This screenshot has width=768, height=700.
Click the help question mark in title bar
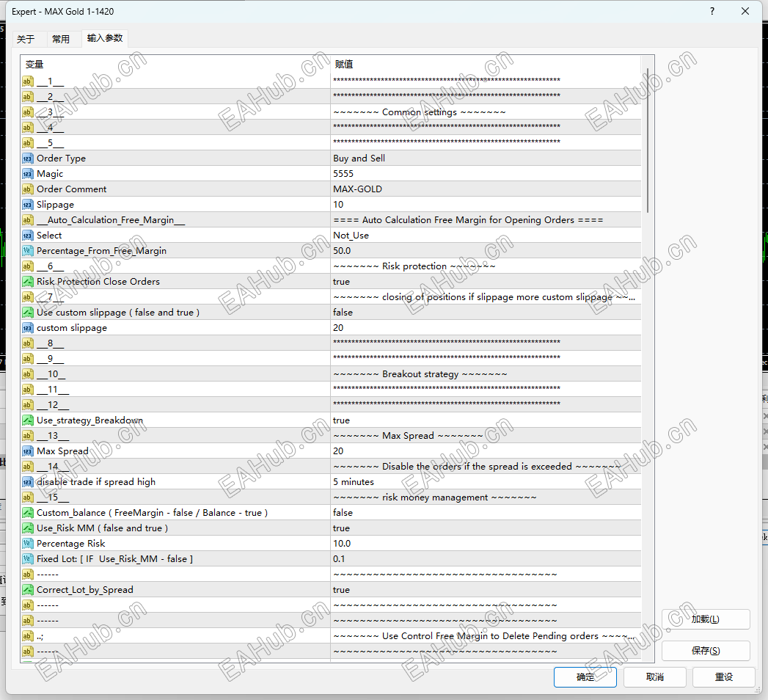pyautogui.click(x=712, y=11)
